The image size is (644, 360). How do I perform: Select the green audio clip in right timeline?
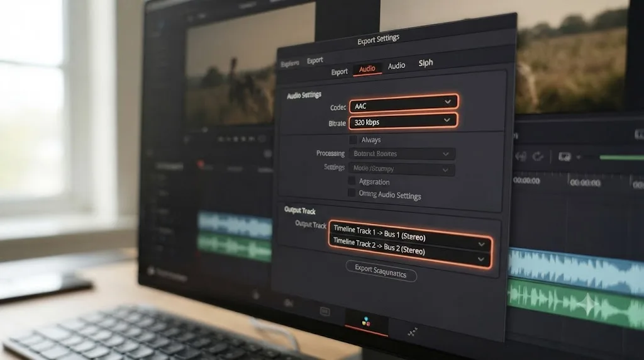[x=576, y=303]
